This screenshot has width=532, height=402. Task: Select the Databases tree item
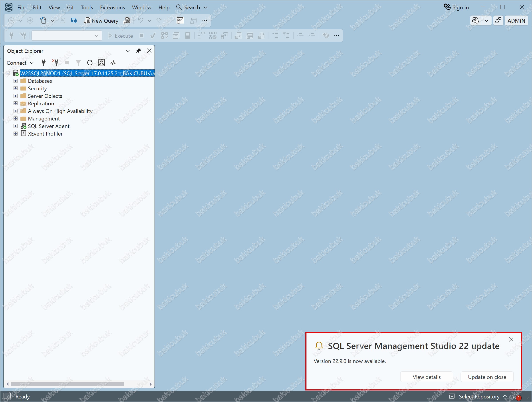(x=40, y=81)
